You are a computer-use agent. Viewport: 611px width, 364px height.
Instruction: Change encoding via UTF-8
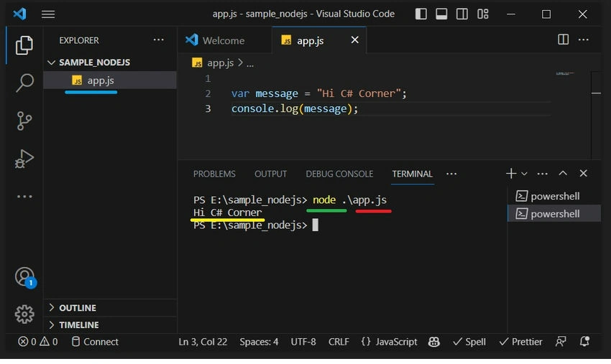tap(303, 342)
